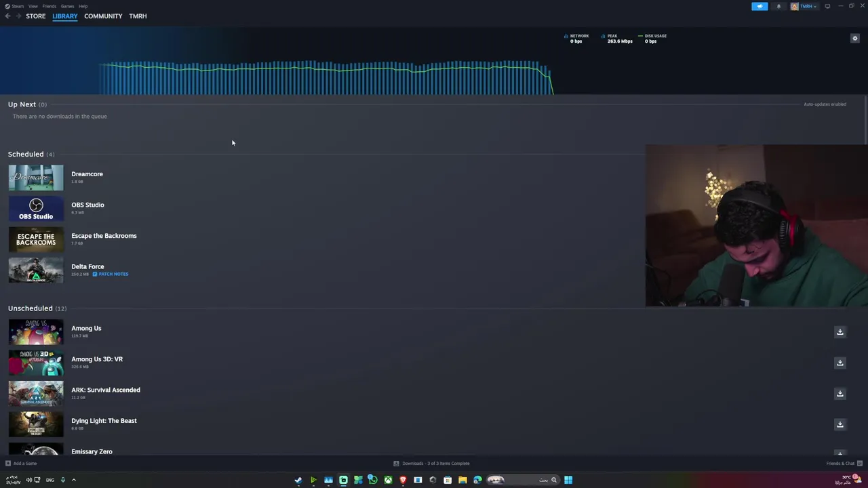Click the OBS Studio thumbnail
Image resolution: width=868 pixels, height=488 pixels.
(x=36, y=209)
